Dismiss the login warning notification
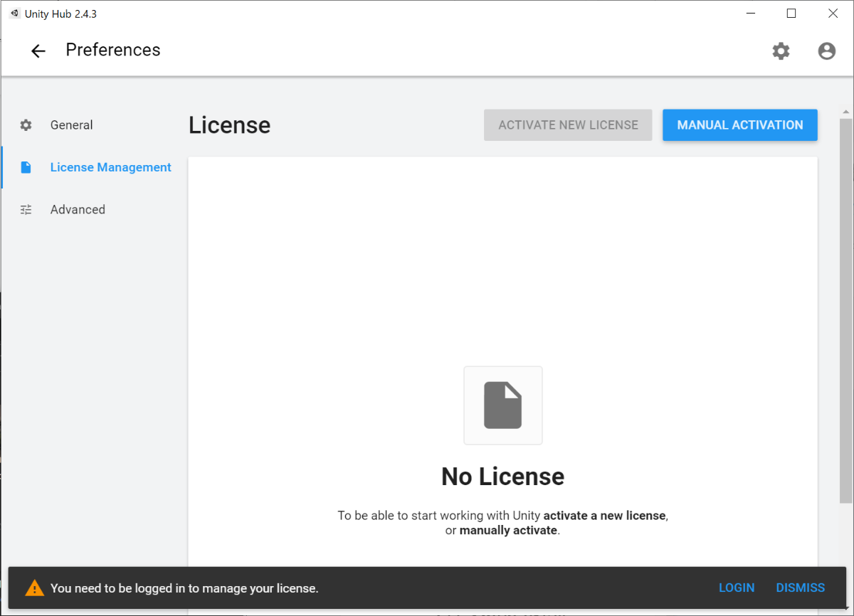The width and height of the screenshot is (854, 616). point(801,588)
